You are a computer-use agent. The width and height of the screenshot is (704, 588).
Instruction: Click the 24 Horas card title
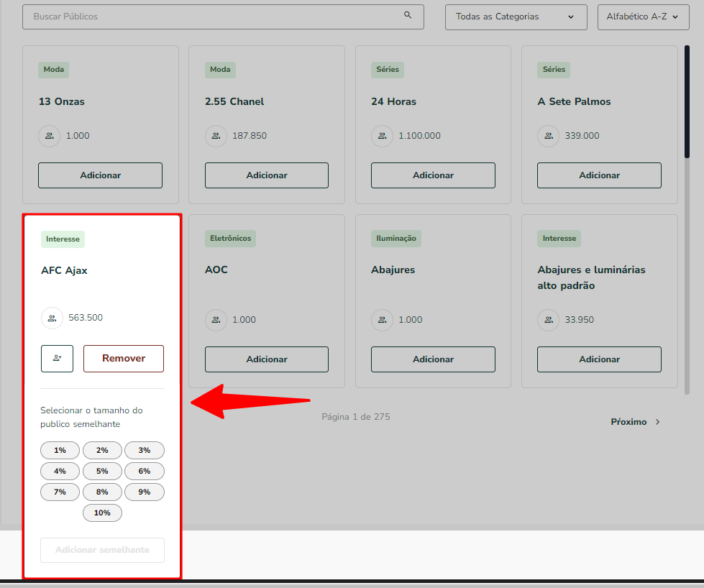tap(394, 102)
